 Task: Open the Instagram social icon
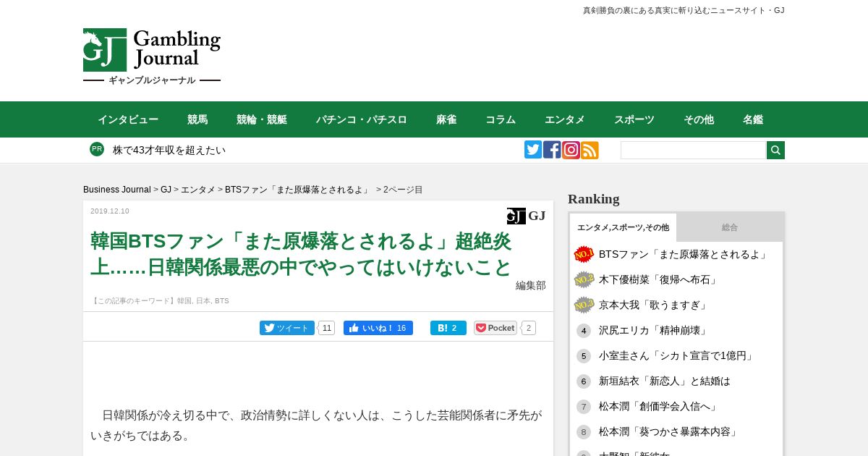(571, 150)
